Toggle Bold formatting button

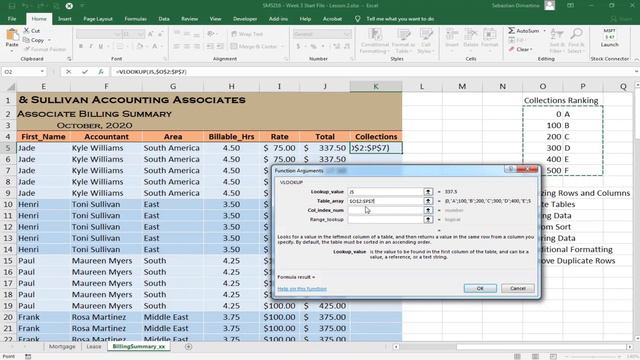(x=81, y=46)
